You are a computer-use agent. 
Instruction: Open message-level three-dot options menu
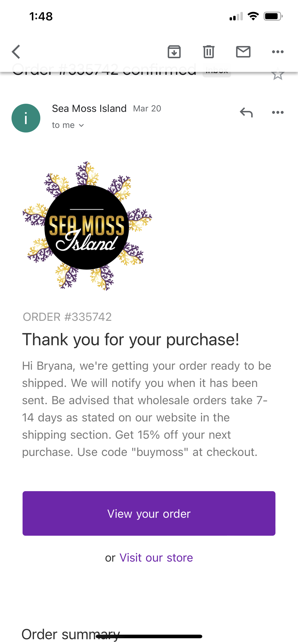click(278, 112)
